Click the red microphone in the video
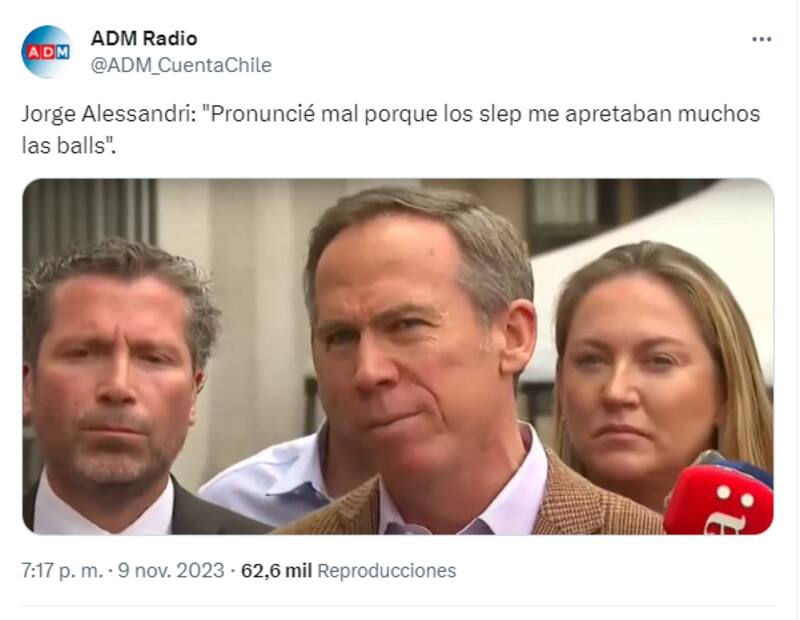This screenshot has width=800, height=620. tap(719, 497)
